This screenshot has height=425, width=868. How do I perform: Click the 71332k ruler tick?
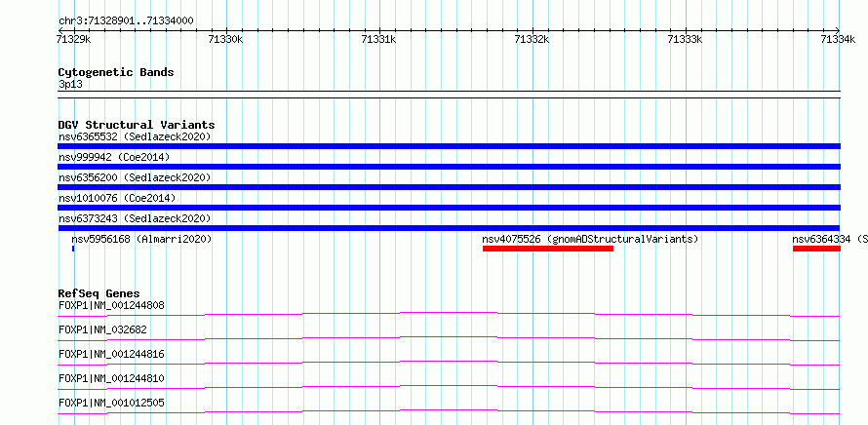pyautogui.click(x=532, y=39)
